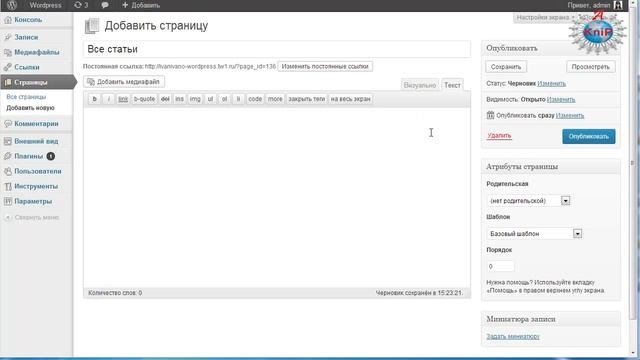
Task: Click the code quicktag button
Action: coord(255,99)
